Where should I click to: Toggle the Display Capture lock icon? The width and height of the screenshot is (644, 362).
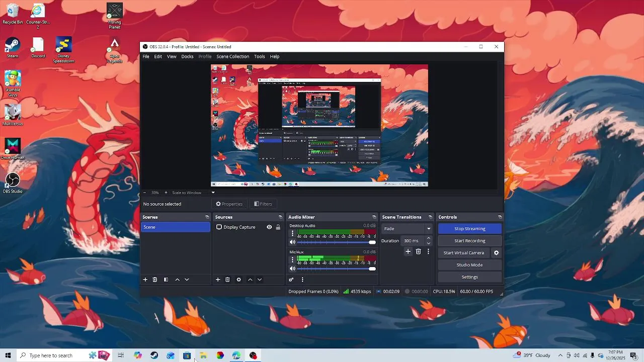(x=278, y=227)
